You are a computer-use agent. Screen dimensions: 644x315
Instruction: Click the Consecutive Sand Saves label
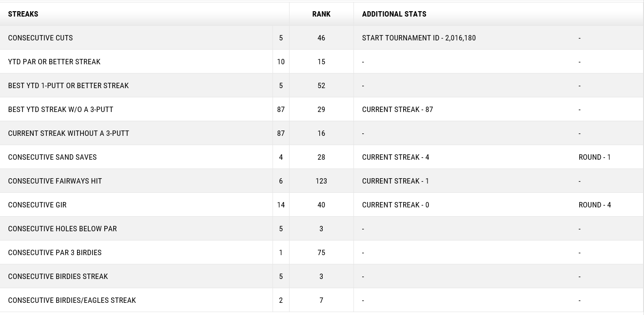tap(52, 157)
